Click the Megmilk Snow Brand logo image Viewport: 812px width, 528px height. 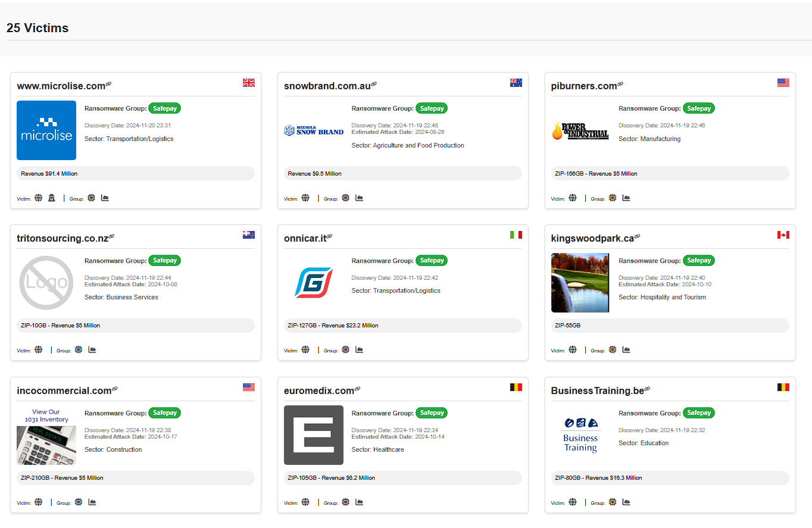tap(314, 130)
